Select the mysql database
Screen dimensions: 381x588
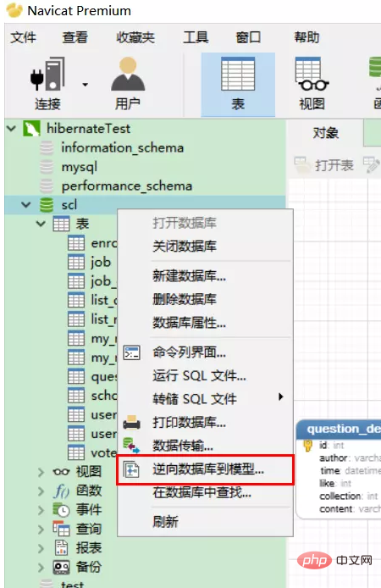pos(79,167)
